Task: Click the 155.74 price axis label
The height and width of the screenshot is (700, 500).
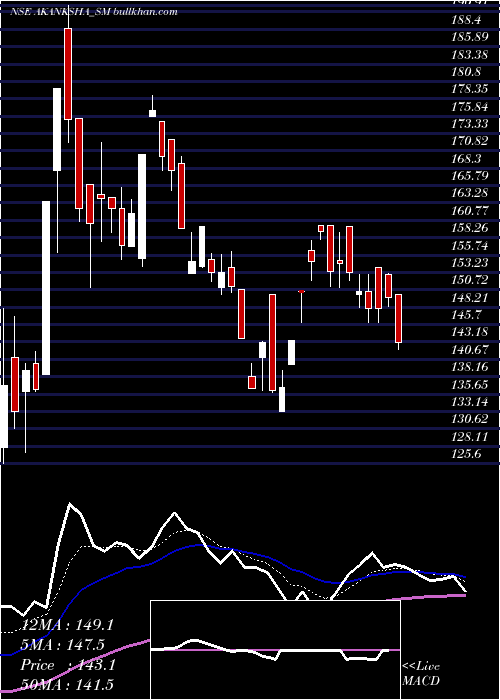Action: 469,247
